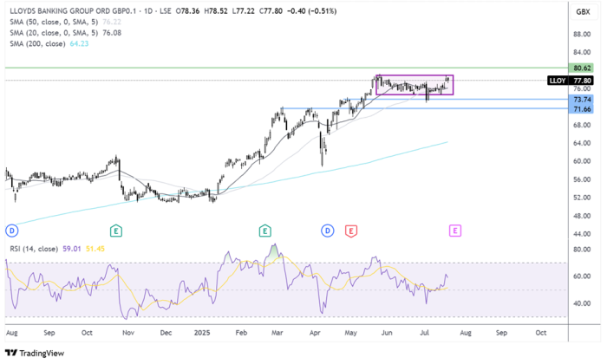
Task: Click the 2025 label on time axis
Action: pos(201,332)
